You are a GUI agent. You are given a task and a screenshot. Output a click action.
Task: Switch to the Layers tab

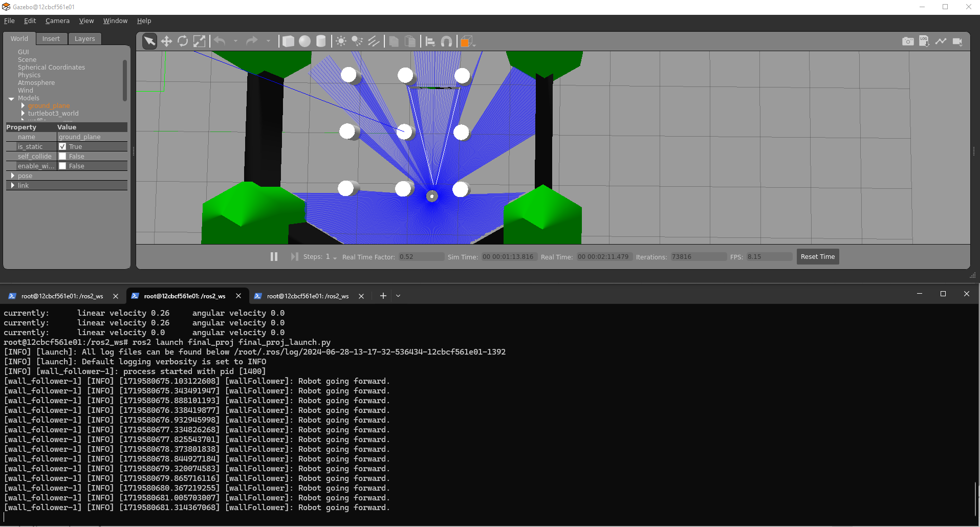pos(85,39)
